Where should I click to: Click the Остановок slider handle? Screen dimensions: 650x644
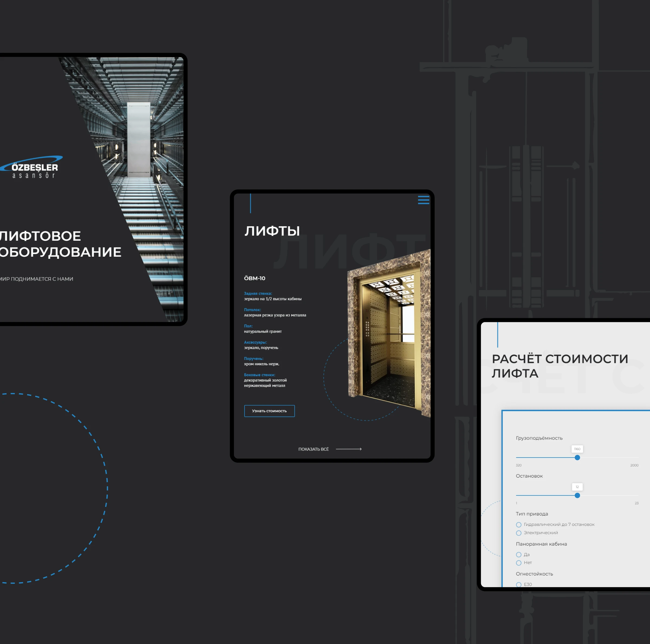[x=577, y=495]
